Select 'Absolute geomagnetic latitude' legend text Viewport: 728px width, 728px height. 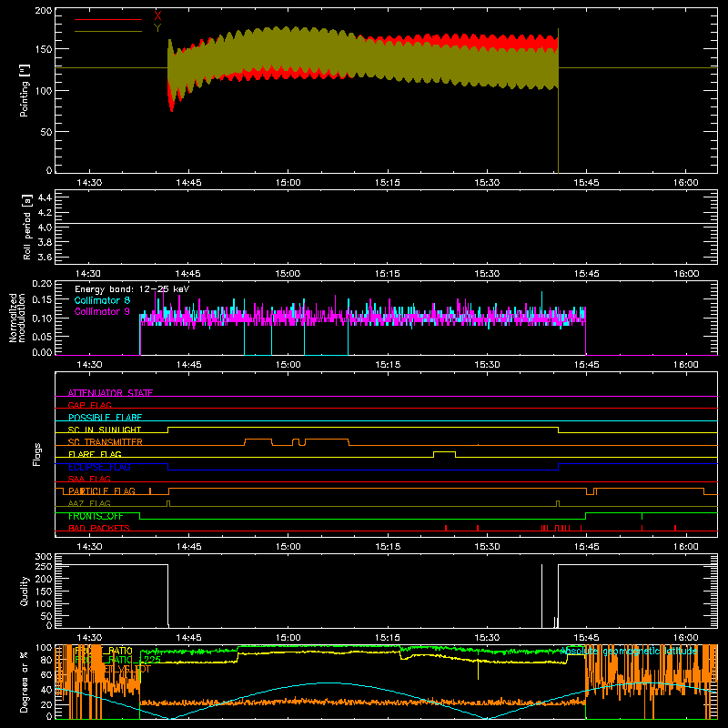tap(629, 652)
